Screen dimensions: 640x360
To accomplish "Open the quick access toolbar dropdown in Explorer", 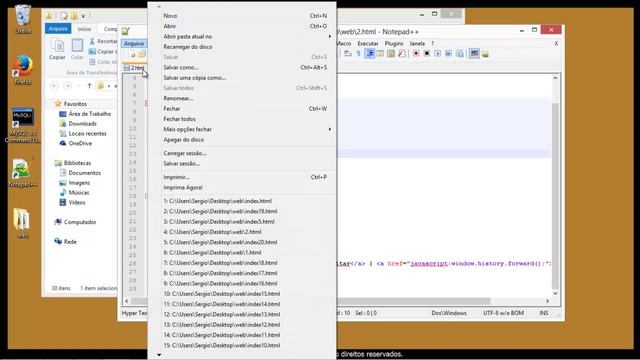I will [83, 16].
